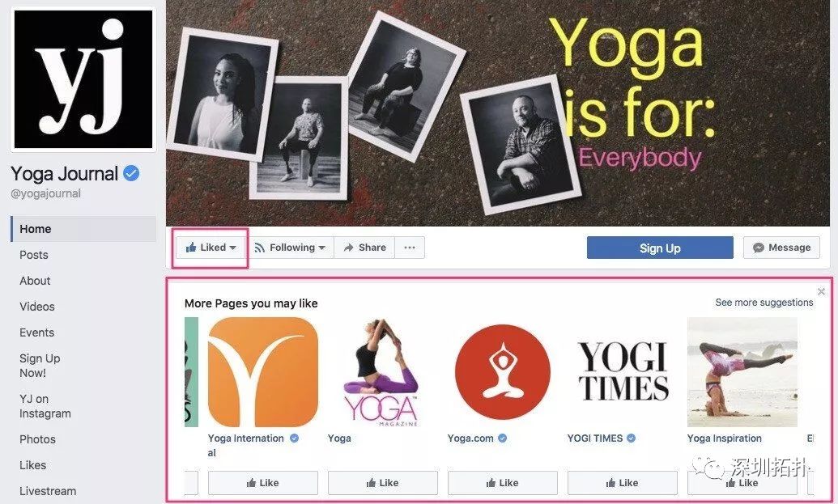This screenshot has height=504, width=838.
Task: Expand the Following dropdown
Action: click(290, 248)
